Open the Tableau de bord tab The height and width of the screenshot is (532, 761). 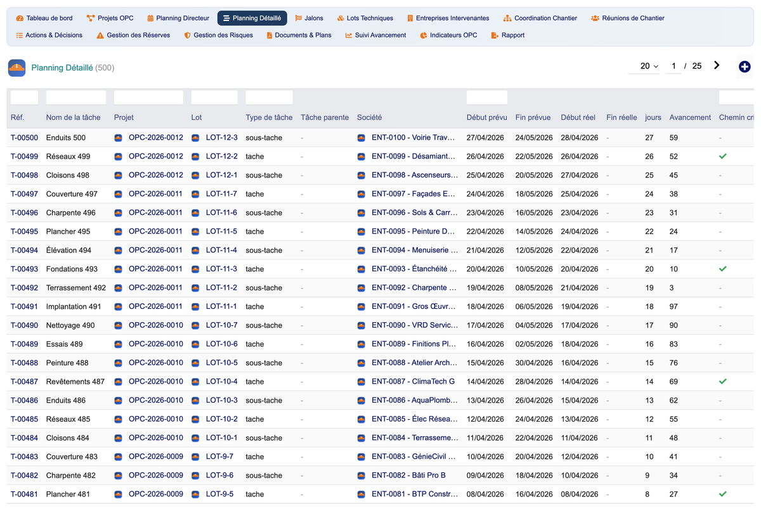pyautogui.click(x=44, y=18)
